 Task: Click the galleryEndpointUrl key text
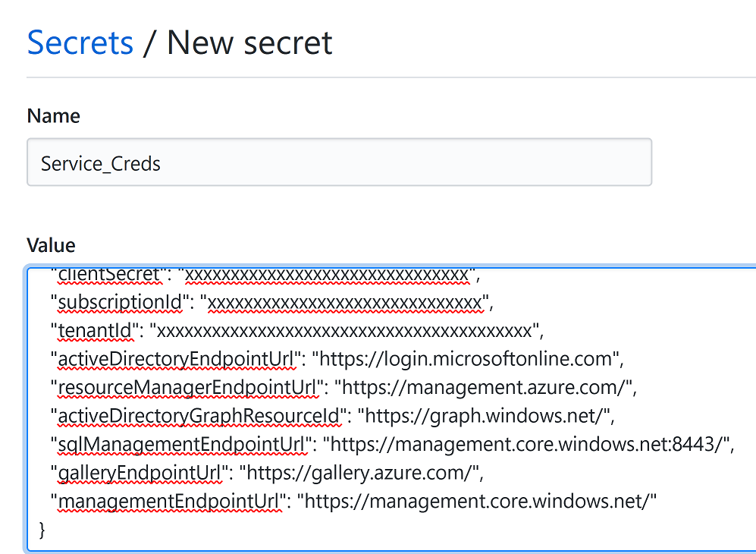[140, 473]
